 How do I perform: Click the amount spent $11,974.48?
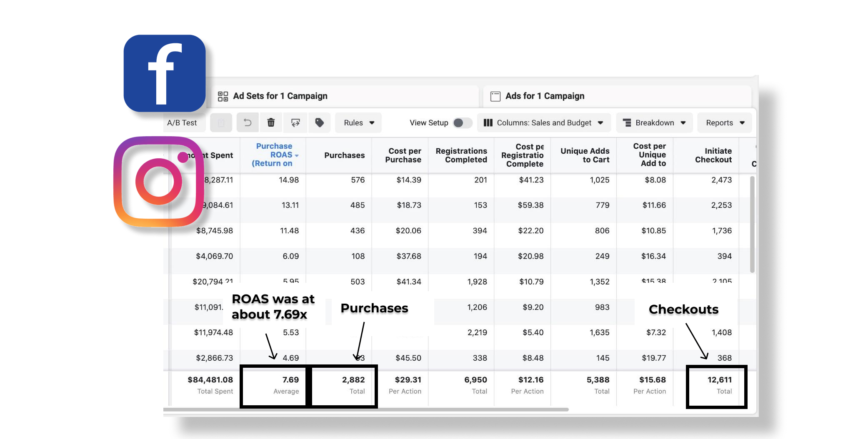click(213, 333)
